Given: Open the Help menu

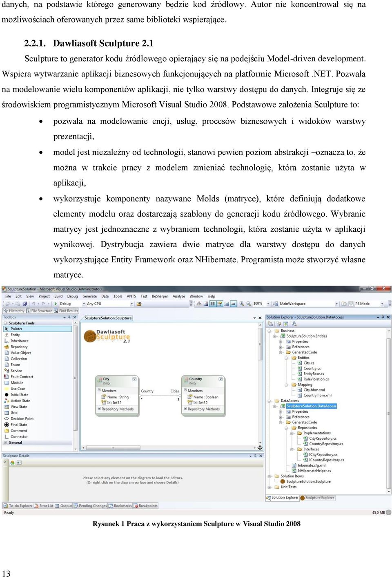Looking at the screenshot, I should pos(212,296).
